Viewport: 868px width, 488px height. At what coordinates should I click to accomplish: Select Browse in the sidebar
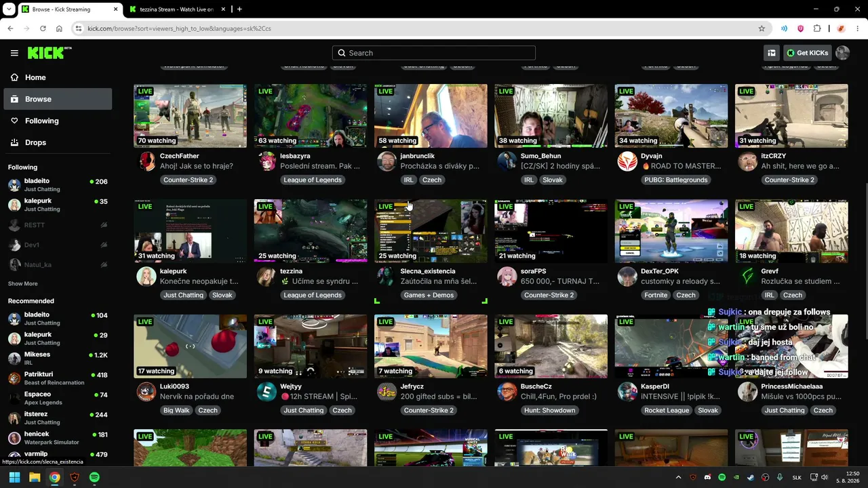(58, 99)
